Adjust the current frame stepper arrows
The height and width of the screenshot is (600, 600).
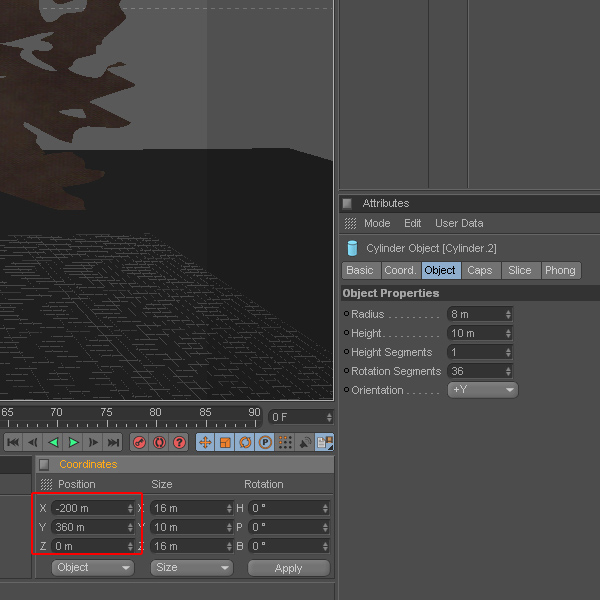coord(329,417)
